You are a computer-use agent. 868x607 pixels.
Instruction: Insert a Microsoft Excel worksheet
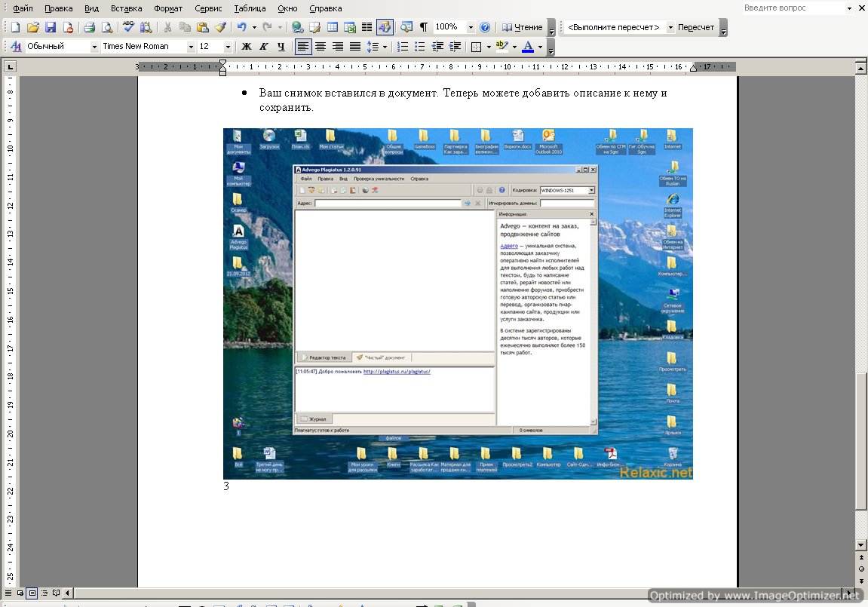pos(350,27)
